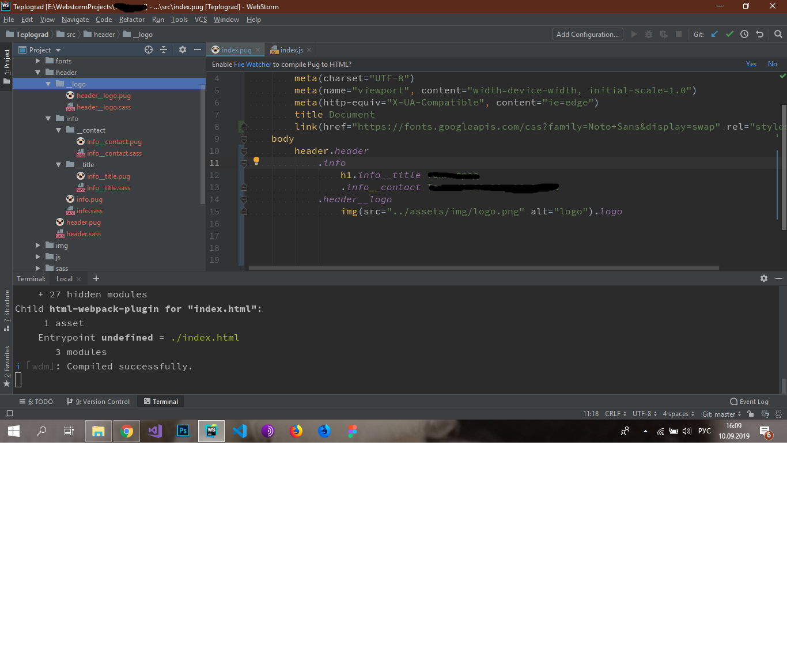Open Figma from the taskbar
Image resolution: width=787 pixels, height=672 pixels.
pos(353,431)
